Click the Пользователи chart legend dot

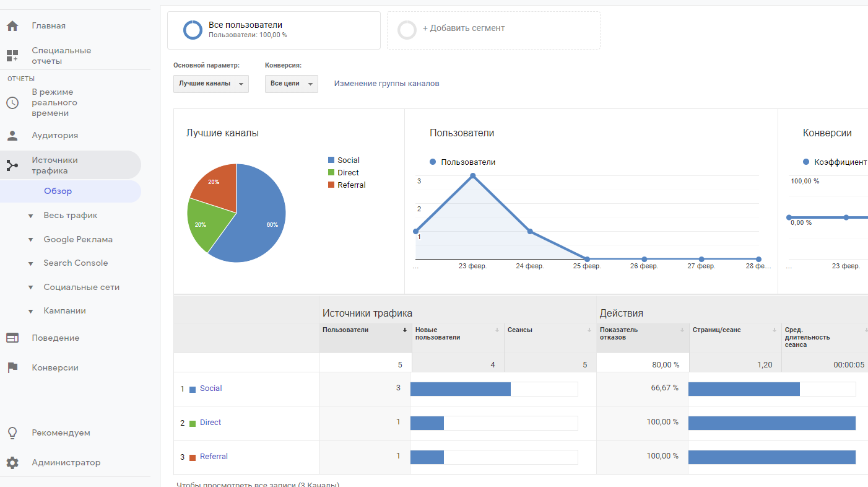point(433,162)
